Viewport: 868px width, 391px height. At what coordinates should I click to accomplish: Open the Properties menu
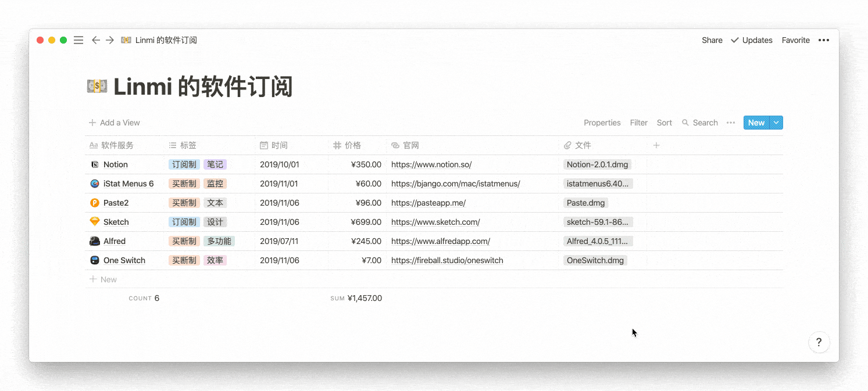click(x=602, y=123)
